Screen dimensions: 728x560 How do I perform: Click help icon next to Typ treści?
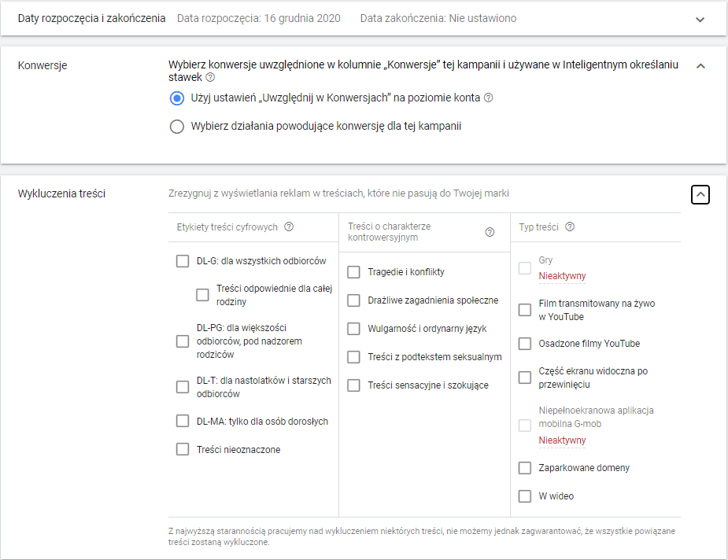click(570, 227)
